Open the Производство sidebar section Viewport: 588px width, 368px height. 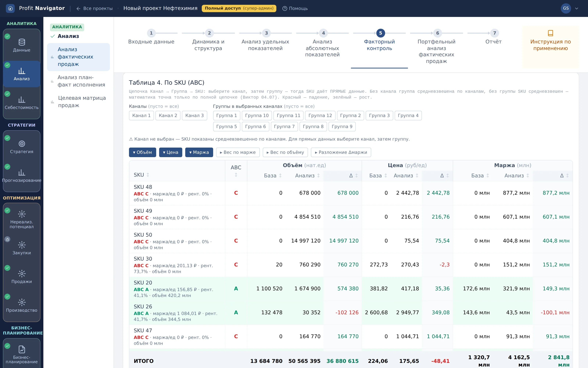pos(22,305)
